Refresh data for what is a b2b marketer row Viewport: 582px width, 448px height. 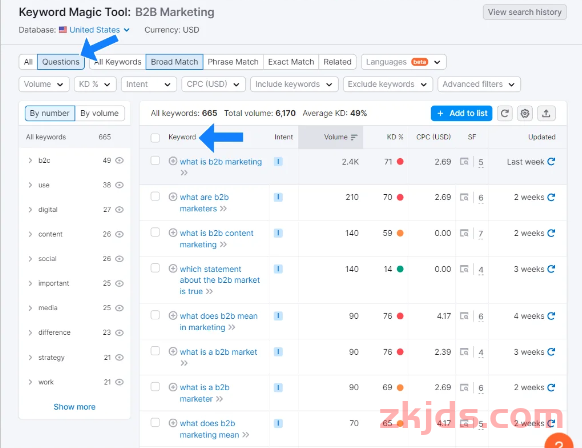[551, 387]
